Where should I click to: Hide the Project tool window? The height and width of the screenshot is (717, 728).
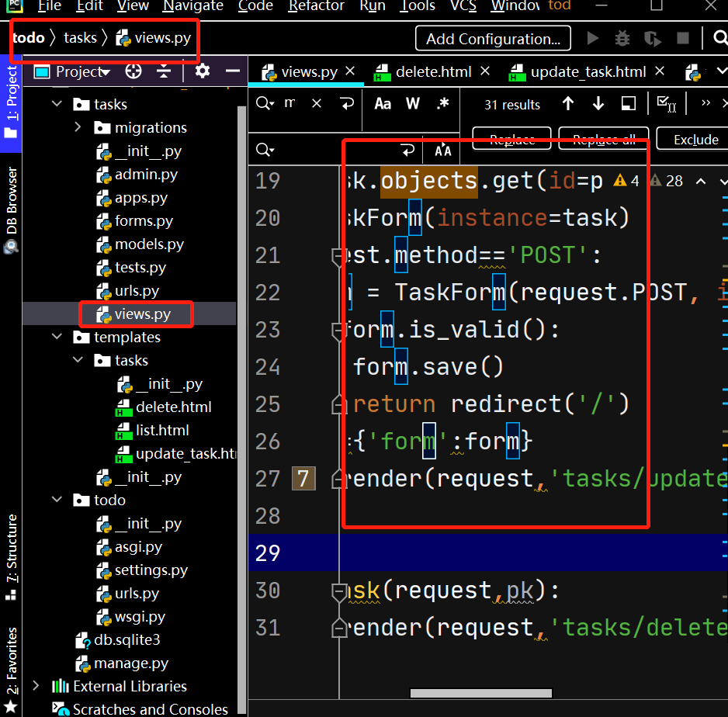[233, 71]
